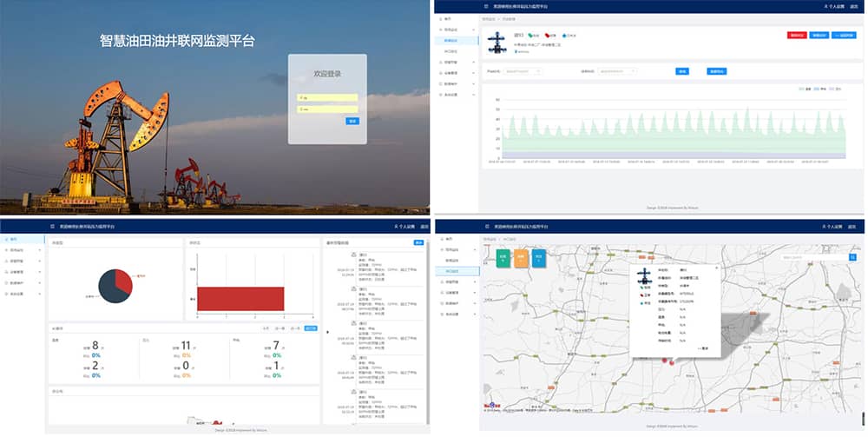Click the blue search icon on the map
Screen dimensions: 868x437
[852, 257]
